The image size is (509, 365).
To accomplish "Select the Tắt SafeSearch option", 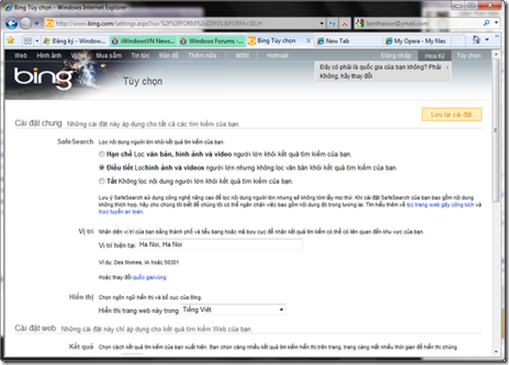I will (102, 181).
